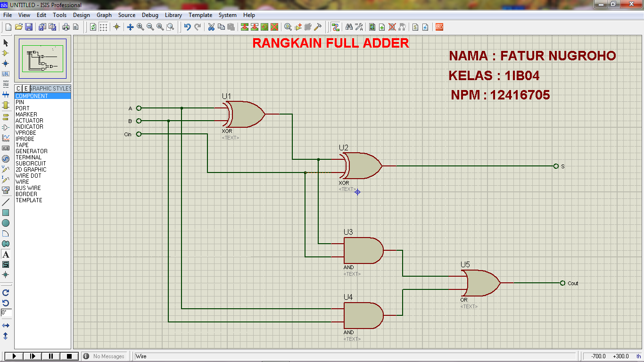This screenshot has height=362, width=644.
Task: Toggle the false origin tool
Action: 117,27
